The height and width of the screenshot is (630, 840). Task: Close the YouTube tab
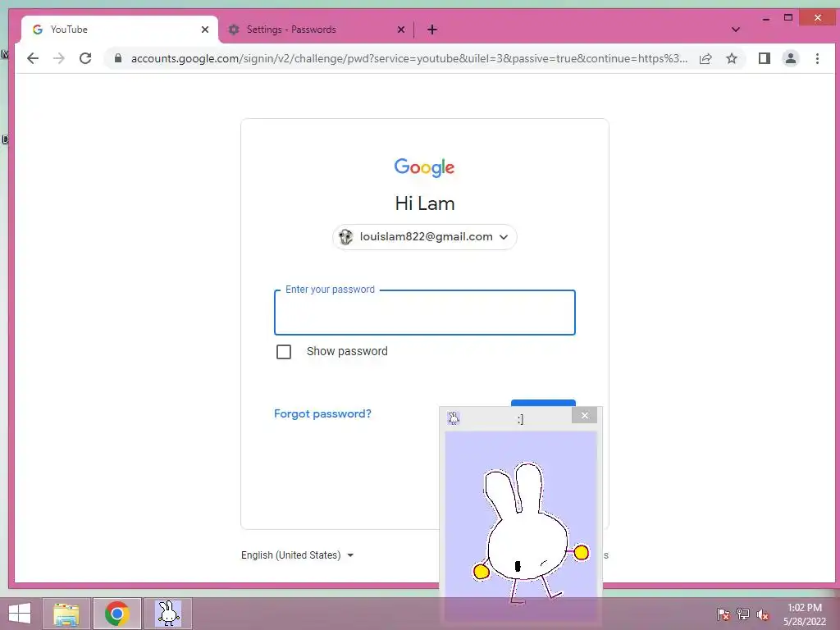(204, 30)
